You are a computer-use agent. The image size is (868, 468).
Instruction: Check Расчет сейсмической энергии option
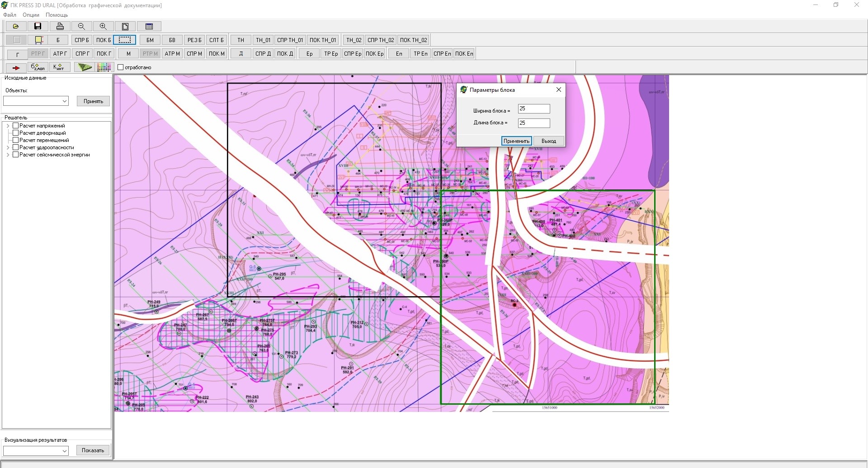tap(16, 155)
